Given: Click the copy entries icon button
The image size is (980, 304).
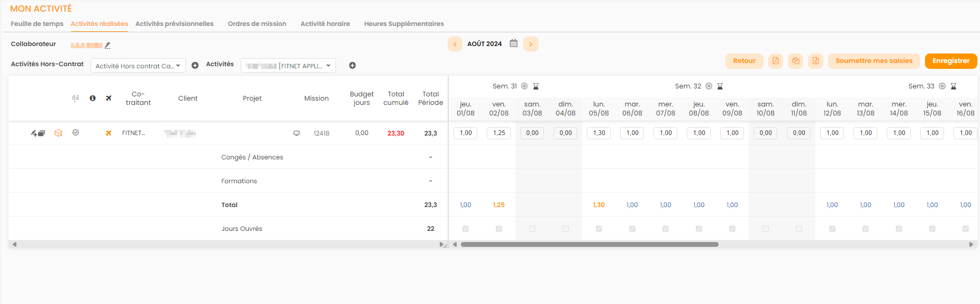Looking at the screenshot, I should (x=795, y=61).
